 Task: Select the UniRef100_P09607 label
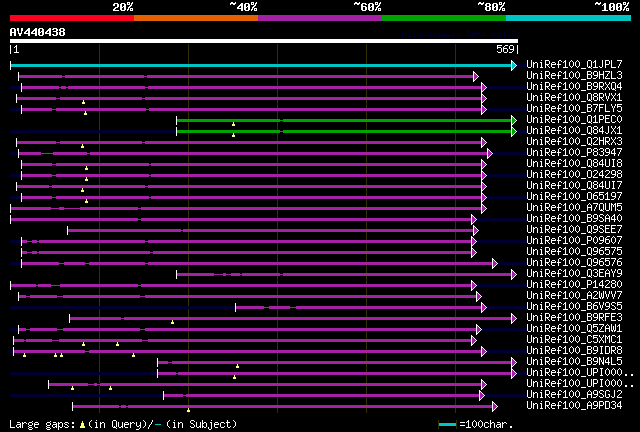coord(574,240)
